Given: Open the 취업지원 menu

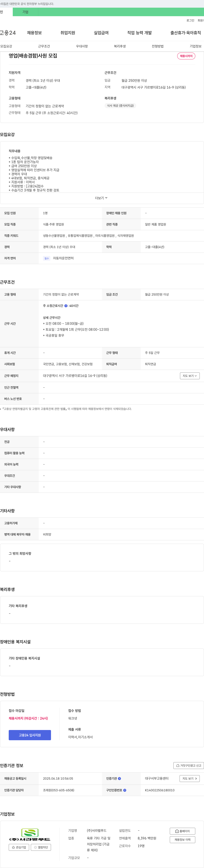Looking at the screenshot, I should pyautogui.click(x=68, y=33).
